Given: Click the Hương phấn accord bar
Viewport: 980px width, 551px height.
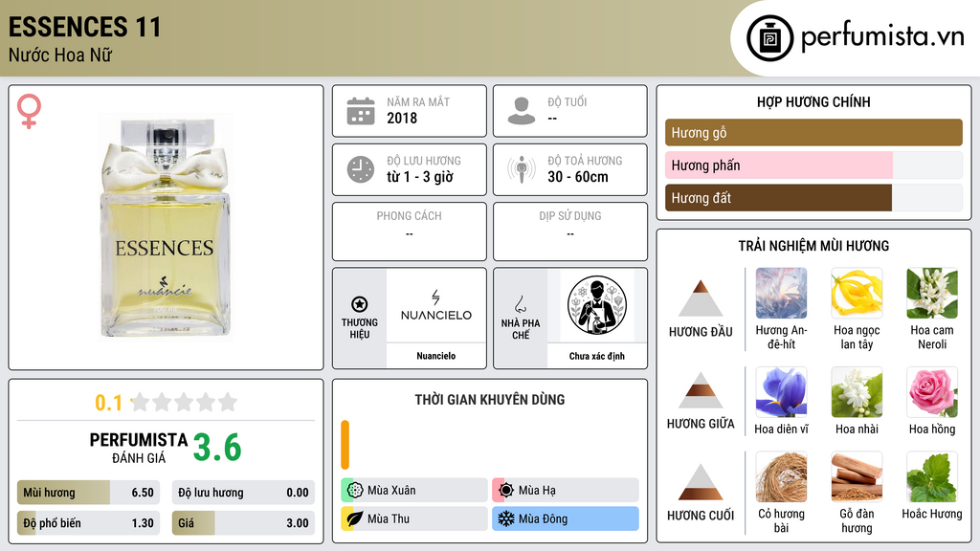Looking at the screenshot, I should pyautogui.click(x=813, y=165).
